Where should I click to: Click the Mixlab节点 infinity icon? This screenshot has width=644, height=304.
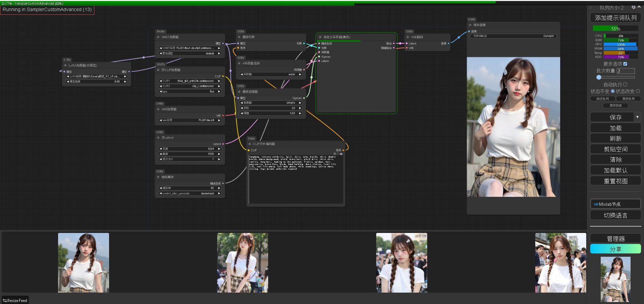596,204
